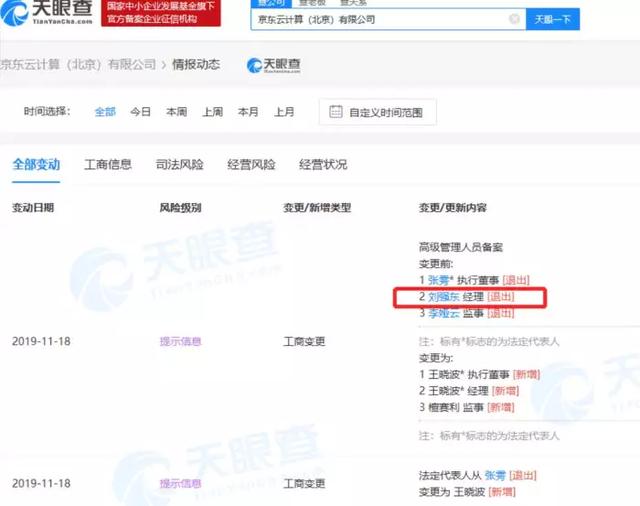Open 张雳 executive director profile link
640x506 pixels.
[x=439, y=280]
